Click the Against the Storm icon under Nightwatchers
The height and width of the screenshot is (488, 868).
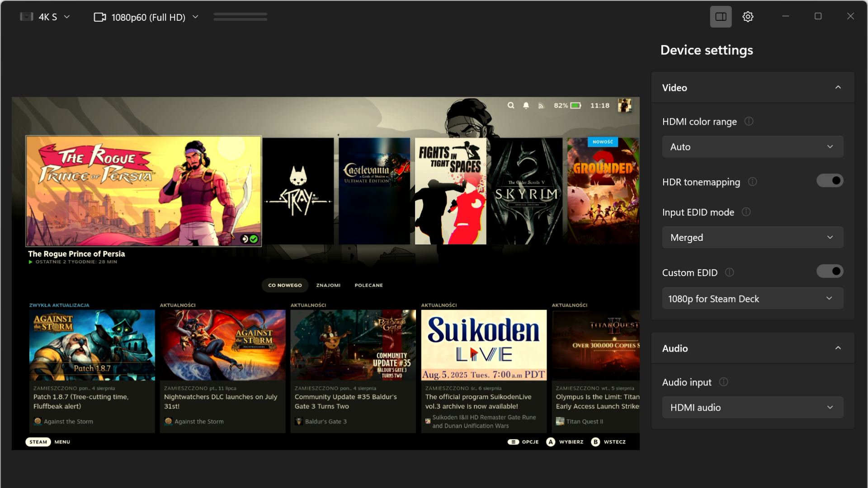pyautogui.click(x=168, y=421)
